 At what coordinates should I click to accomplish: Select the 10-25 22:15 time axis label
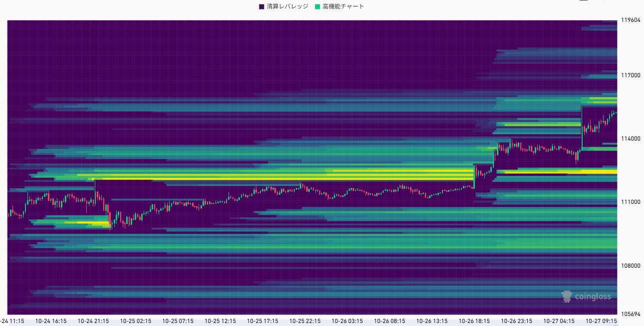click(305, 321)
